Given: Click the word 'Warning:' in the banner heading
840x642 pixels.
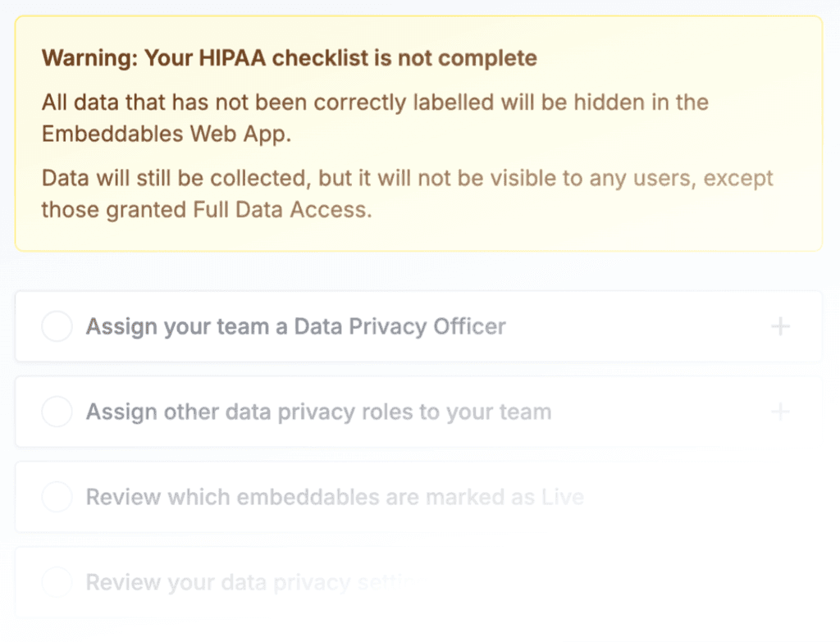Looking at the screenshot, I should click(x=90, y=58).
